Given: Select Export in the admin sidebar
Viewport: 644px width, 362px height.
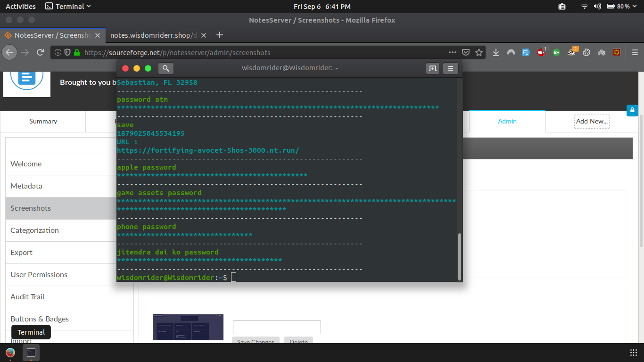Looking at the screenshot, I should (69, 253).
